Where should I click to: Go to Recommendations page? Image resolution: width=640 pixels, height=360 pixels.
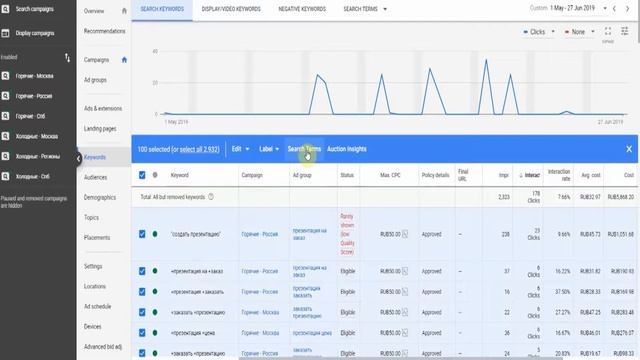click(104, 31)
